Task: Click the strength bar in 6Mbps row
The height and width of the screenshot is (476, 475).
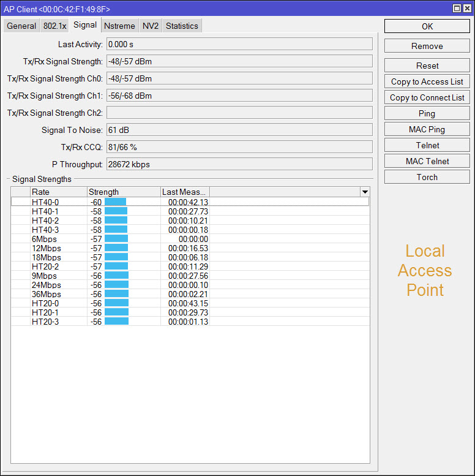Action: click(x=116, y=238)
